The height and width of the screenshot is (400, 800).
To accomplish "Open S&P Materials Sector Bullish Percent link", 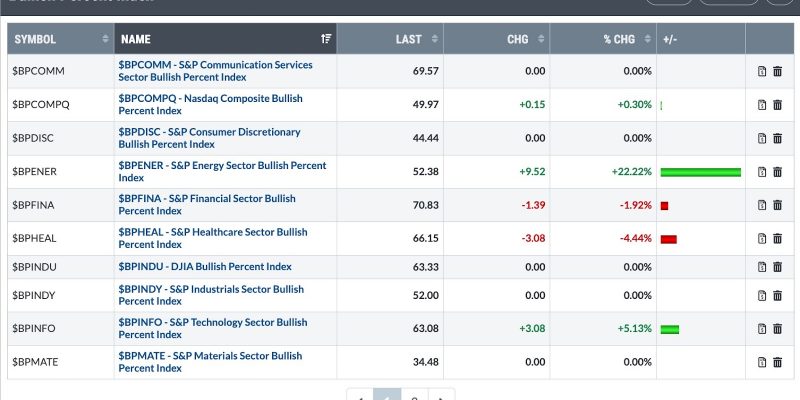I will coord(210,362).
